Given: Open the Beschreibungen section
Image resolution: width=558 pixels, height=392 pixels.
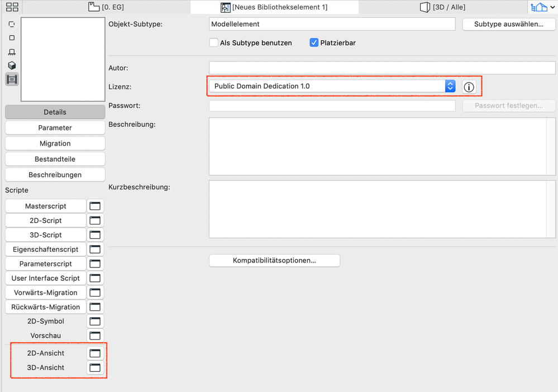Looking at the screenshot, I should click(55, 175).
